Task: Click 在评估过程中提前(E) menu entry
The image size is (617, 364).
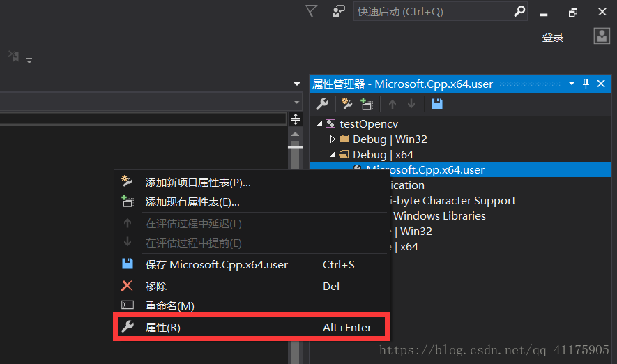Action: (252, 243)
